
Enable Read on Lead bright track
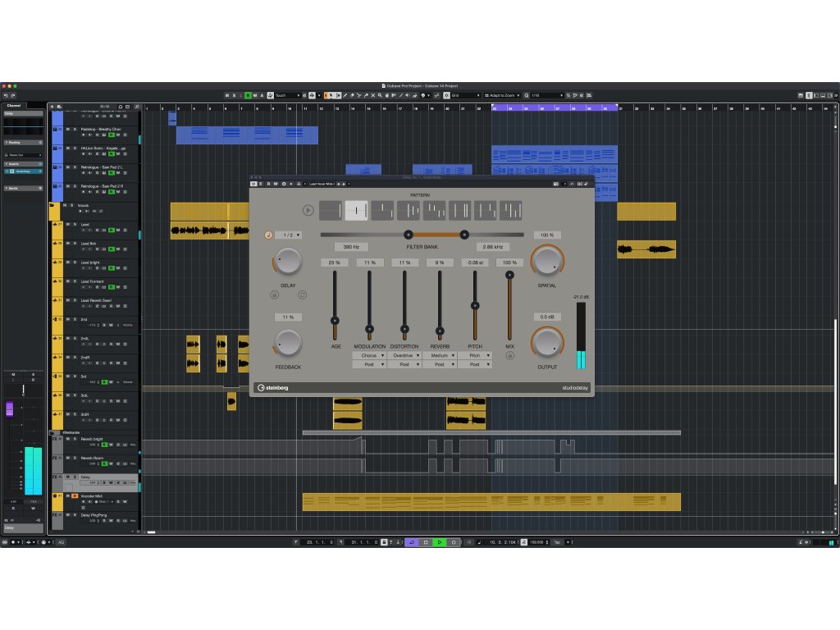(112, 268)
